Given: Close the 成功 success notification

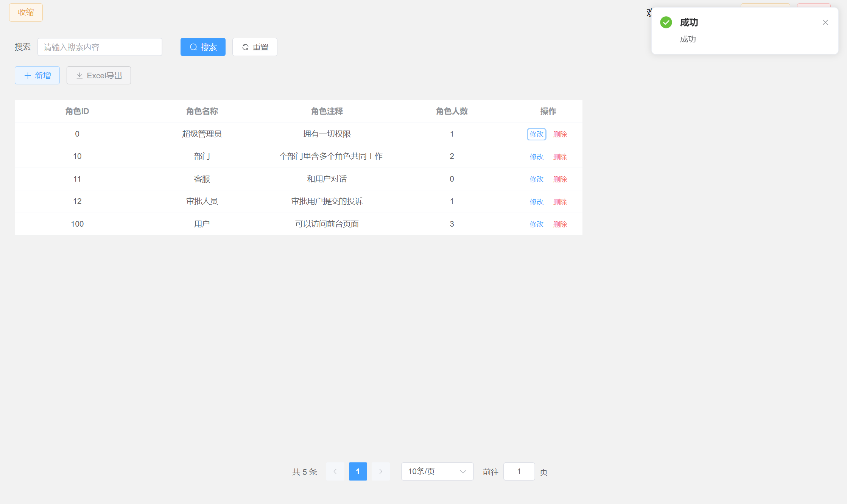Looking at the screenshot, I should click(x=825, y=22).
